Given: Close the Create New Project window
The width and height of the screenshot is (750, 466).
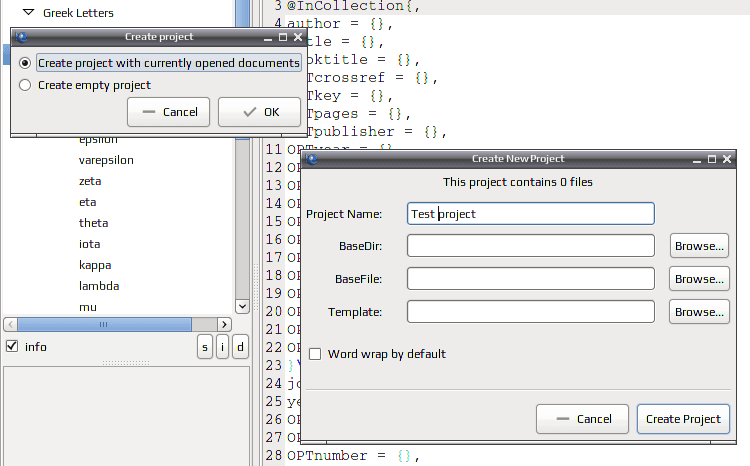Looking at the screenshot, I should click(727, 159).
